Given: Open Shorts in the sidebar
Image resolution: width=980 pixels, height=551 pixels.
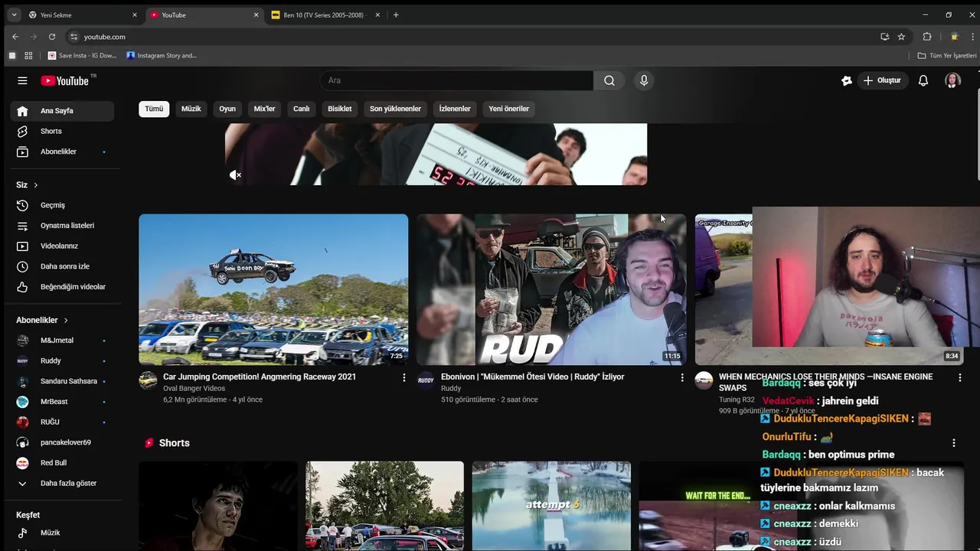Looking at the screenshot, I should [x=62, y=131].
